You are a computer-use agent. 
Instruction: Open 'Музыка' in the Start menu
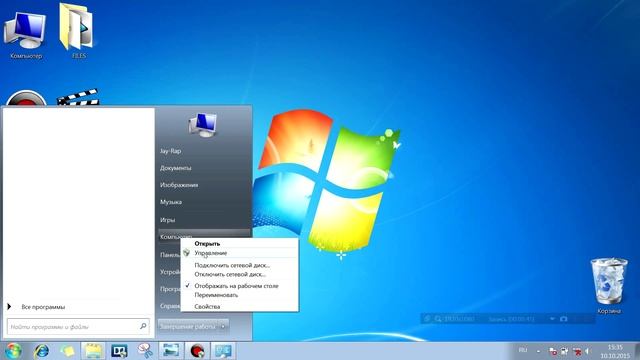171,202
